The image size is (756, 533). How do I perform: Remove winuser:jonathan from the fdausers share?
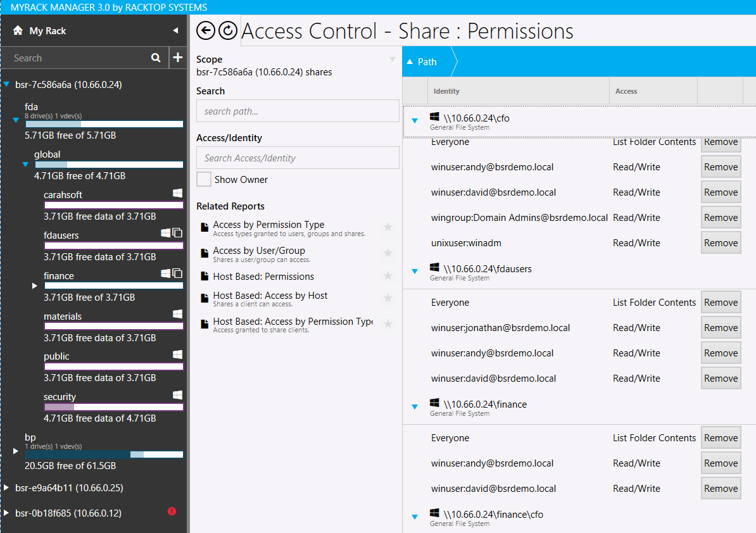click(x=721, y=328)
